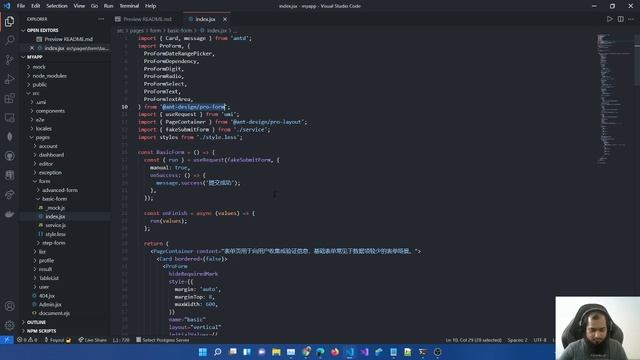Open the Live Share icon in activity bar
Image resolution: width=640 pixels, height=360 pixels.
(9, 195)
